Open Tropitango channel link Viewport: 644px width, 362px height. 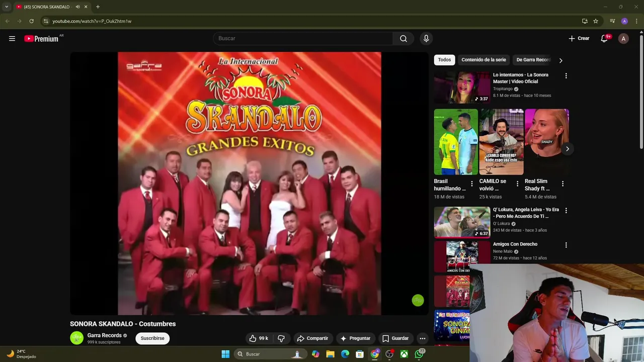503,89
